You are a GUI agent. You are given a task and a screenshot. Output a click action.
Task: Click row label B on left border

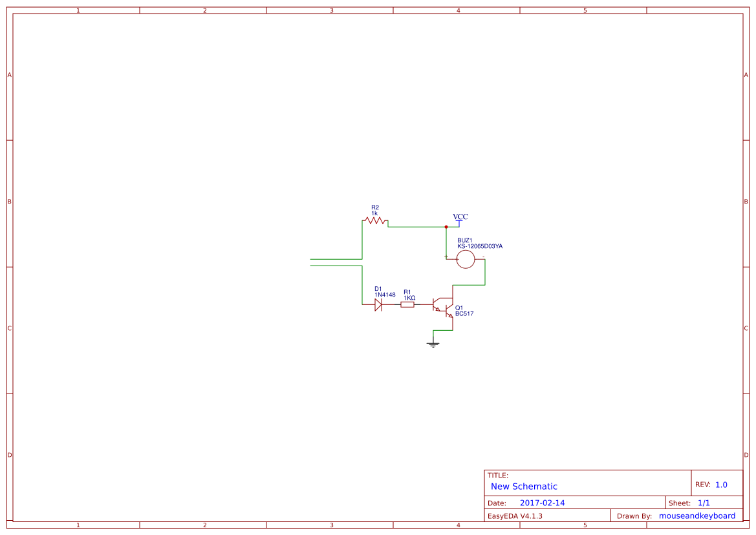[8, 202]
